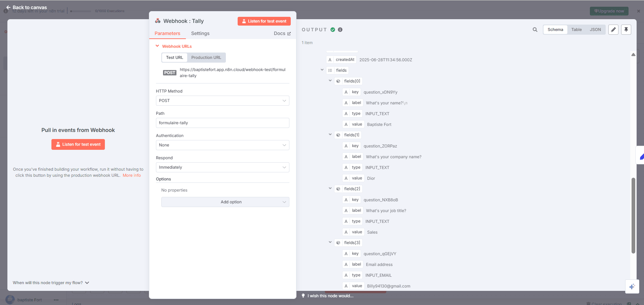
Task: Click the type icon beside Sales value
Action: [346, 232]
